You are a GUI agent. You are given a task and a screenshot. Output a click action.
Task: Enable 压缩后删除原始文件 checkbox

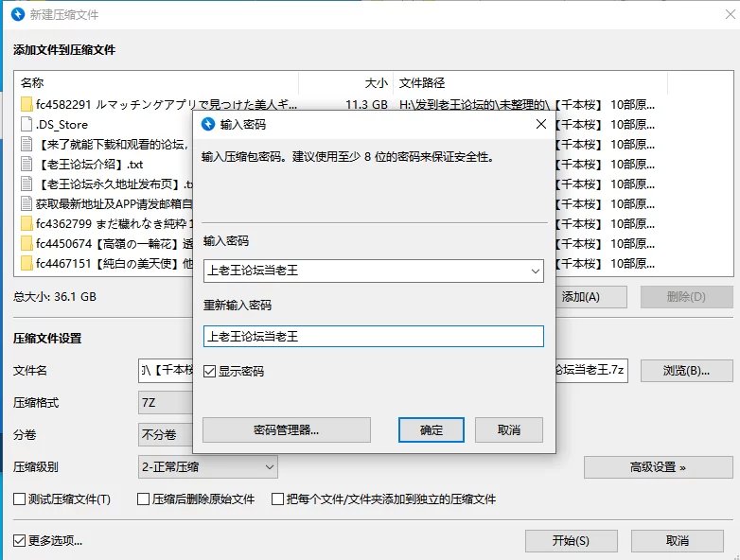(144, 499)
